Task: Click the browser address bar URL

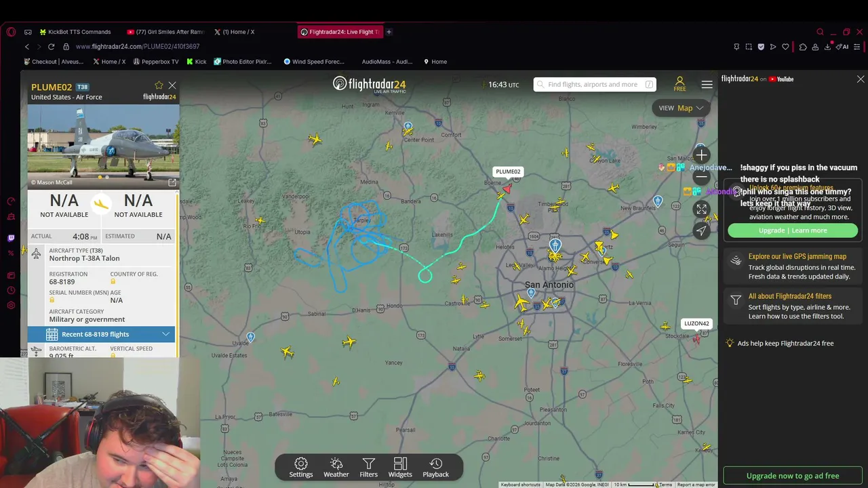Action: [x=138, y=47]
